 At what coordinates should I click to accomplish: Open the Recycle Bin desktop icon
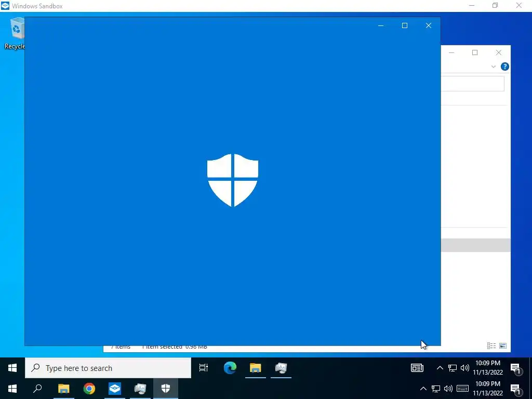(14, 33)
